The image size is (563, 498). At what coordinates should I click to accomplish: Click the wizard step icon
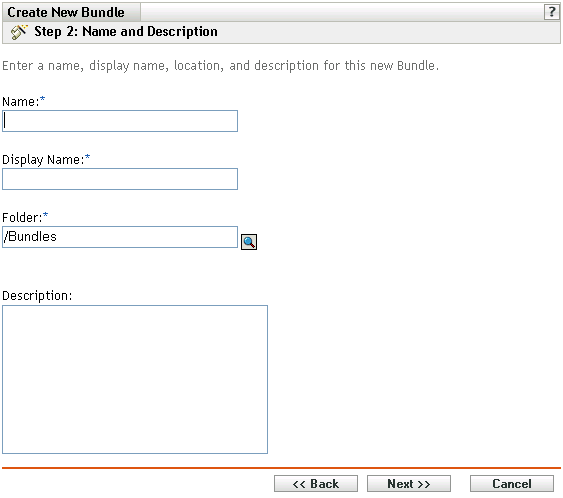[19, 32]
